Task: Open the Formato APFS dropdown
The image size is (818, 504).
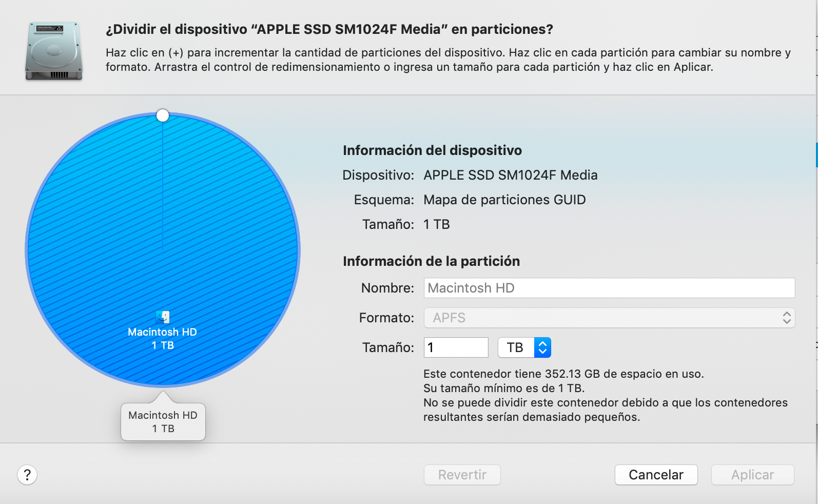Action: tap(609, 318)
